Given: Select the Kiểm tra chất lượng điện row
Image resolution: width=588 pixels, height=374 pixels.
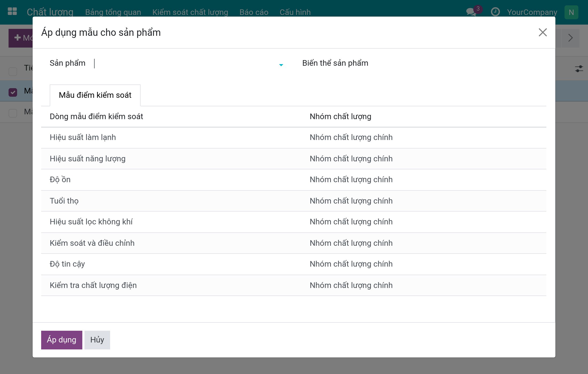Looking at the screenshot, I should pyautogui.click(x=293, y=285).
